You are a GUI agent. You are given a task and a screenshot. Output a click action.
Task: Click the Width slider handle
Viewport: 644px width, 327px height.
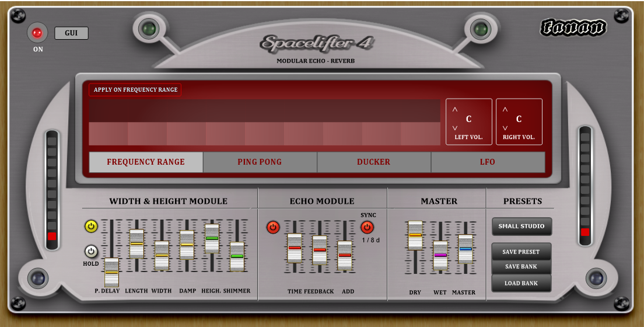point(162,255)
